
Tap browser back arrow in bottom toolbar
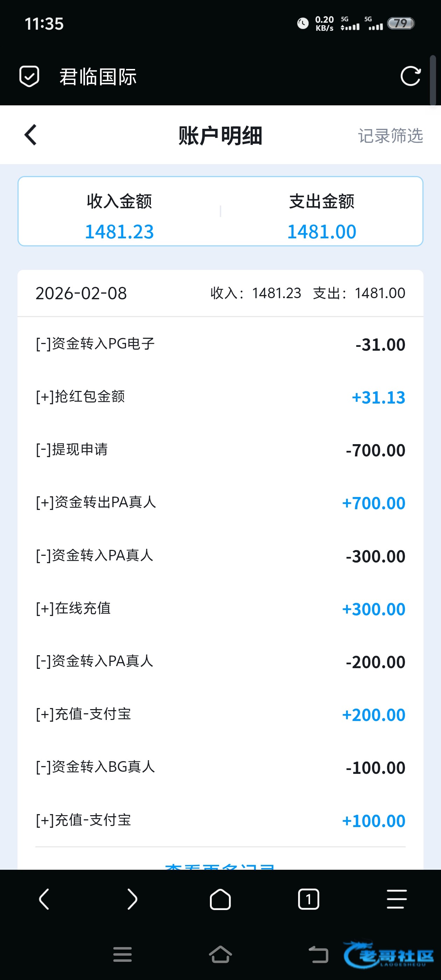[x=44, y=899]
